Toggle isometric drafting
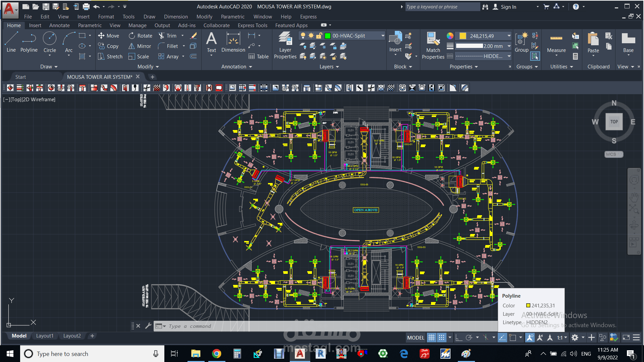This screenshot has height=362, width=644. pyautogui.click(x=486, y=338)
